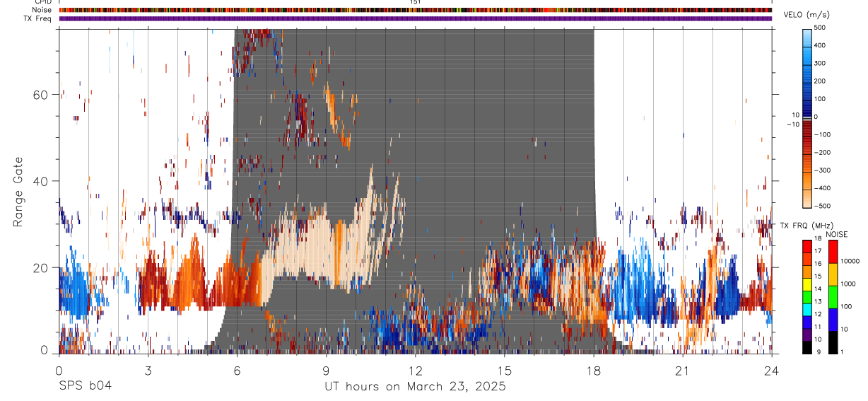Select the green segment of TX FRQ legend
The width and height of the screenshot is (868, 401).
tap(807, 296)
